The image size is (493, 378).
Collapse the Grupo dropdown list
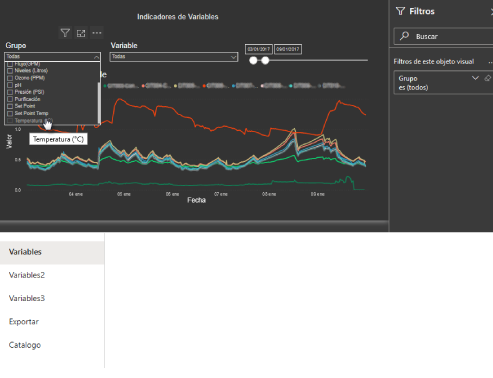coord(96,57)
